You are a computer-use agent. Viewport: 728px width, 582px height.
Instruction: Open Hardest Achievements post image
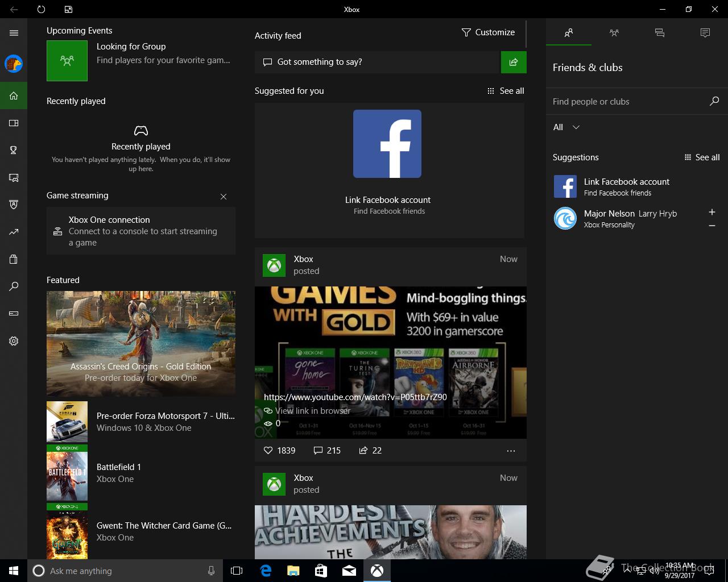coord(391,532)
